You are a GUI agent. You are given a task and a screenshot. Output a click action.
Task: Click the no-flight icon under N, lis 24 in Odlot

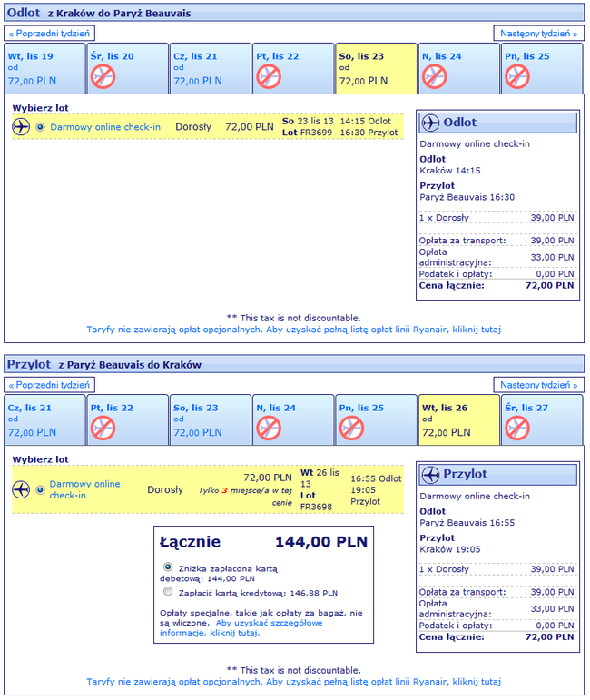click(434, 76)
